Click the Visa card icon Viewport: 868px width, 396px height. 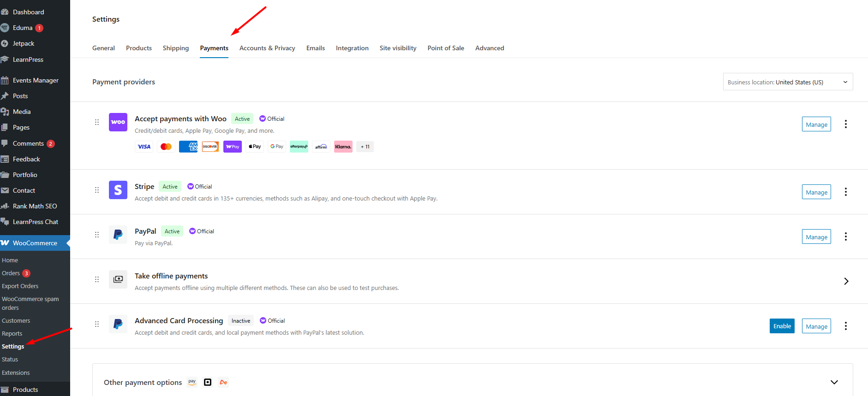144,147
